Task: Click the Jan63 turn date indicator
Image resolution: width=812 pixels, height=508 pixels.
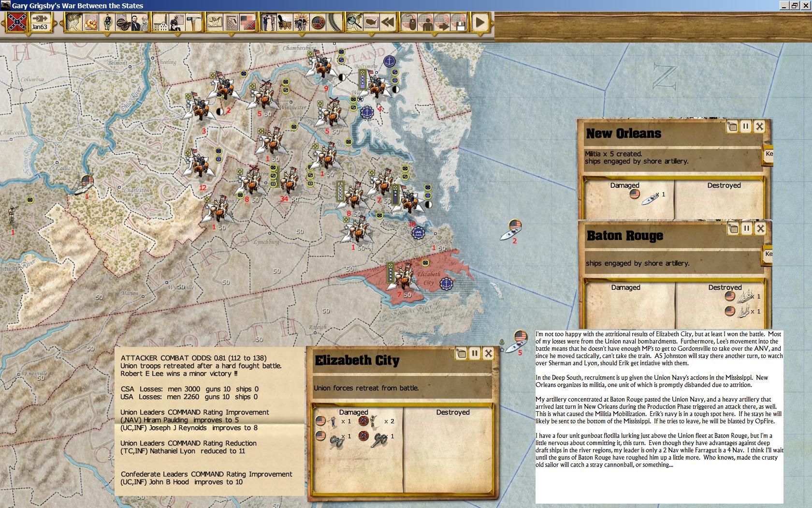Action: pos(40,22)
